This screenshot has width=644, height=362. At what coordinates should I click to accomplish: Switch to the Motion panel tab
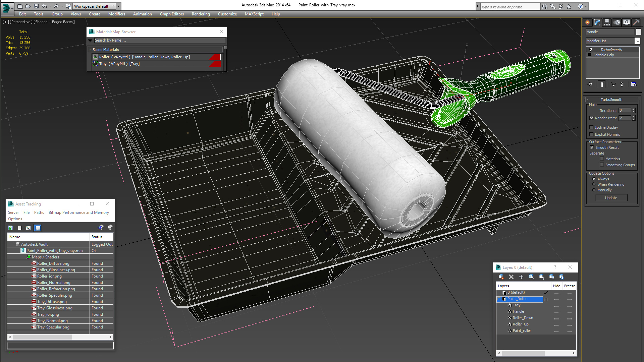pos(617,22)
